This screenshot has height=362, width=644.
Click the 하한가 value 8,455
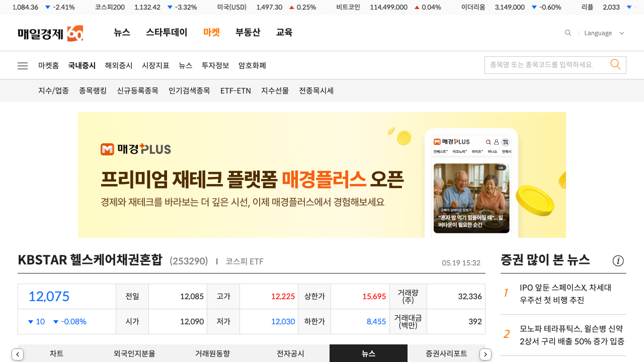point(376,321)
